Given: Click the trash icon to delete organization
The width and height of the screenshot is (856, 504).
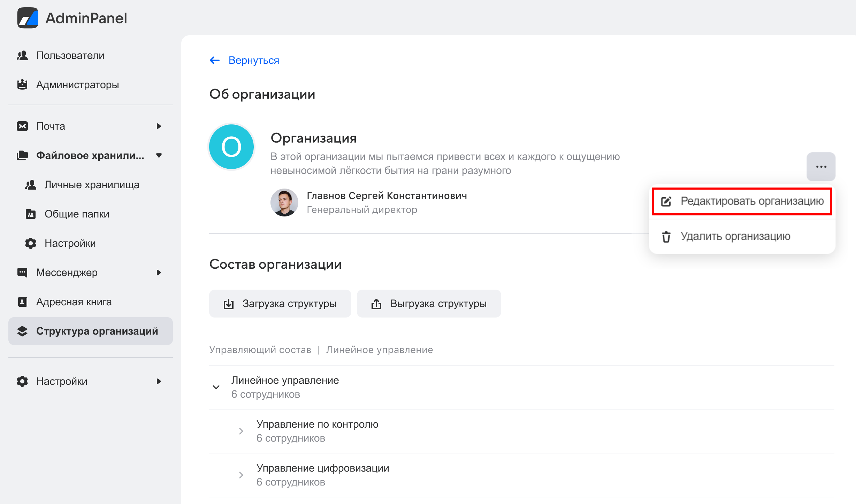Looking at the screenshot, I should click(x=666, y=237).
